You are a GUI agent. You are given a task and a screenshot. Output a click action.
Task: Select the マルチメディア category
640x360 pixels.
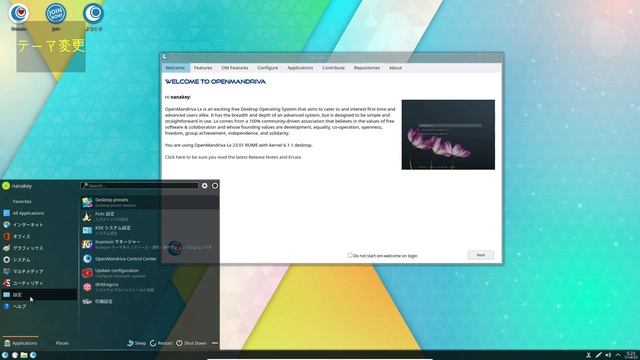click(39, 271)
